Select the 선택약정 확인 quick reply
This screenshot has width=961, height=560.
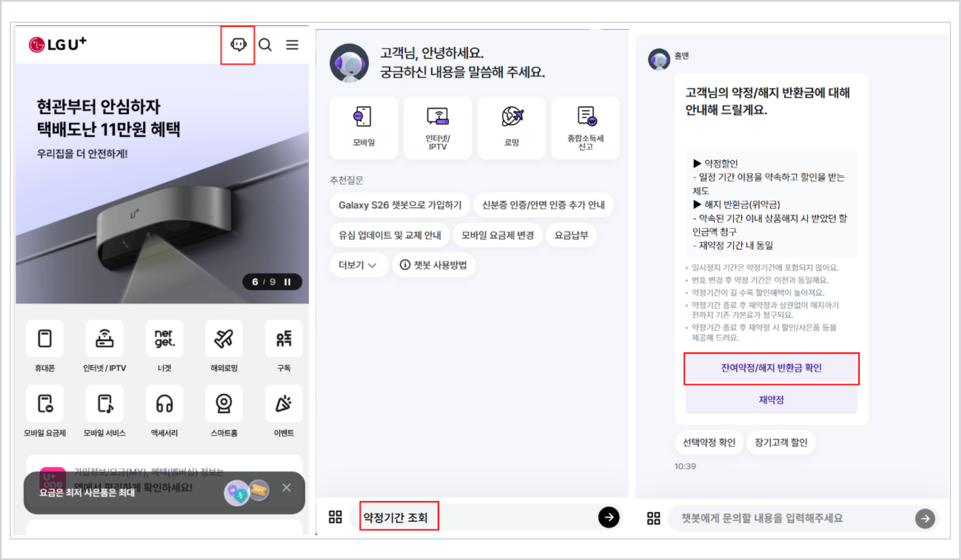pos(709,442)
